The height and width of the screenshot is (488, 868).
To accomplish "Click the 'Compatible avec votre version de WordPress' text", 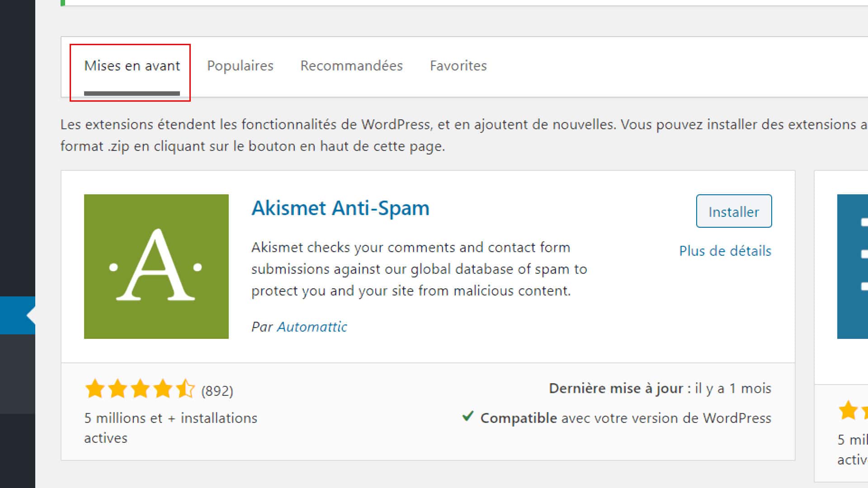I will [626, 418].
